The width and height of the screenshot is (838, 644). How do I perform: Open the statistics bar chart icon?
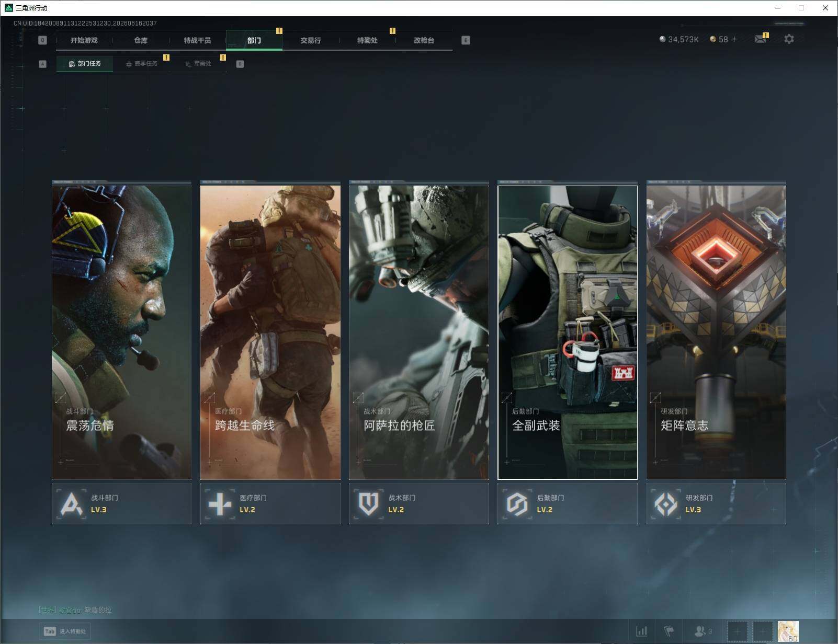(642, 631)
